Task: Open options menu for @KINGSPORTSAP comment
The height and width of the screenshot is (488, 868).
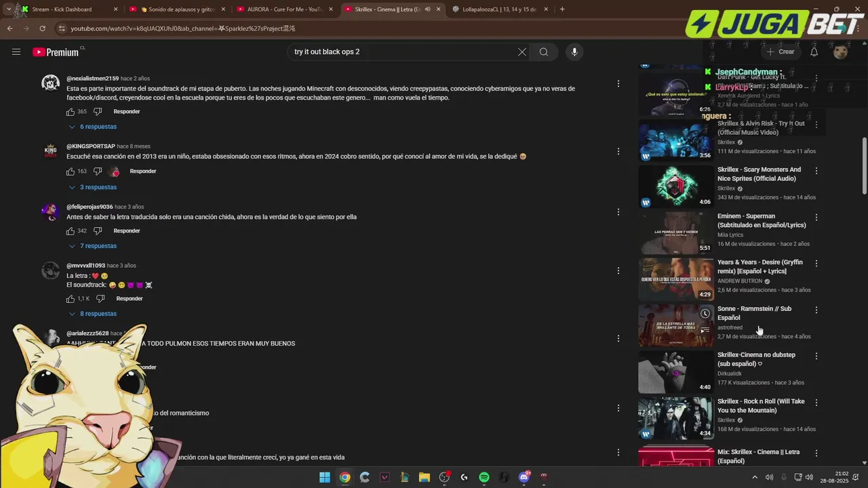Action: click(618, 152)
